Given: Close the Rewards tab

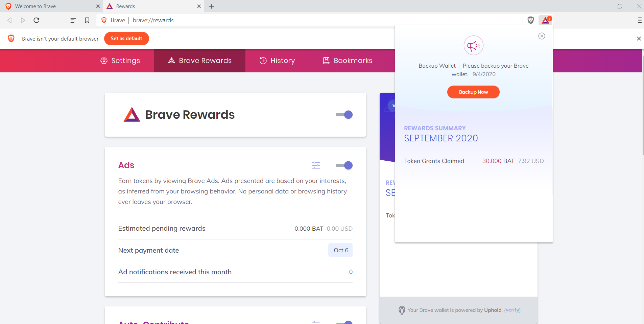Looking at the screenshot, I should 199,6.
